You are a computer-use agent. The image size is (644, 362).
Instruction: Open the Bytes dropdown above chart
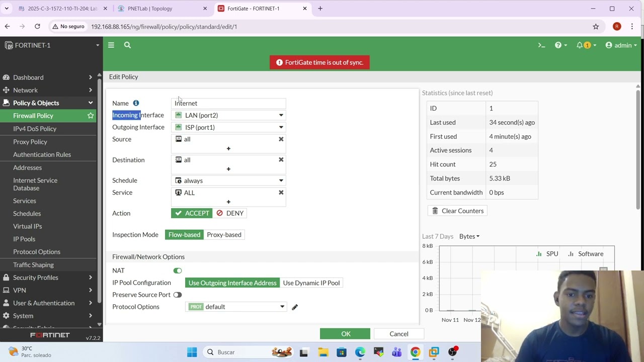469,236
